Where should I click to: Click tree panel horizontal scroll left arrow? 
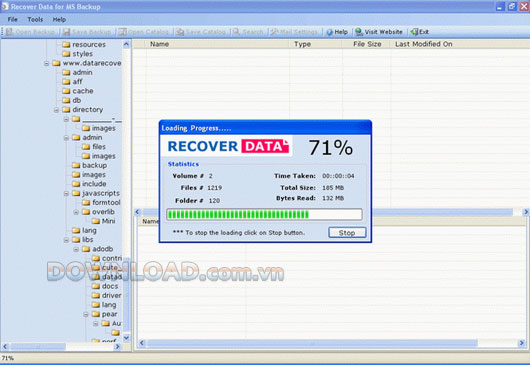[5, 347]
